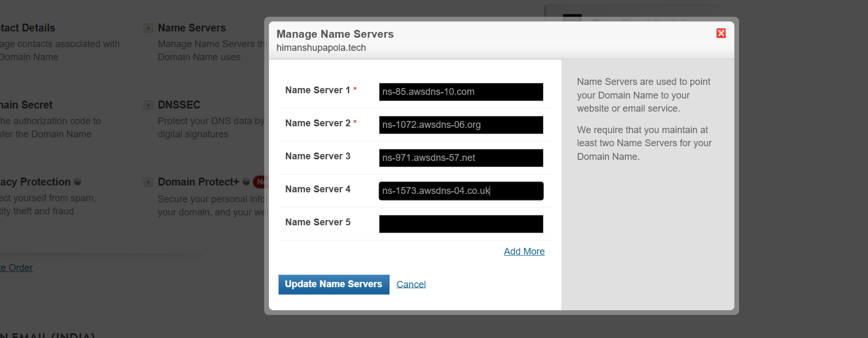Click the arrow icon beside DNSSEC
The height and width of the screenshot is (338, 868).
(x=148, y=105)
